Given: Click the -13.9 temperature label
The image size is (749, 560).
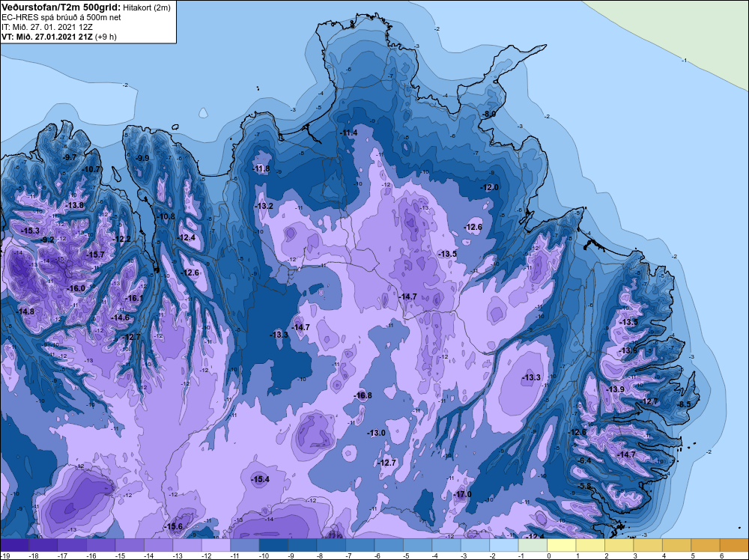Looking at the screenshot, I should tap(615, 389).
